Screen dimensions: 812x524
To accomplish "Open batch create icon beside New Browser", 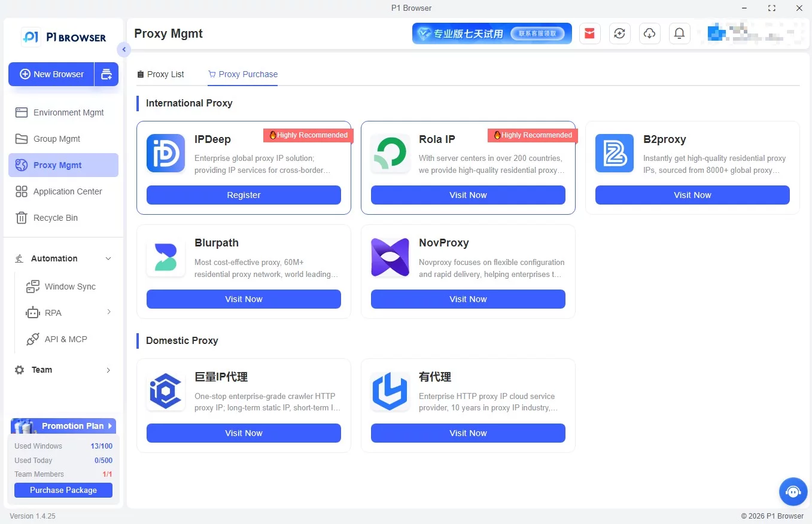I will (x=107, y=74).
